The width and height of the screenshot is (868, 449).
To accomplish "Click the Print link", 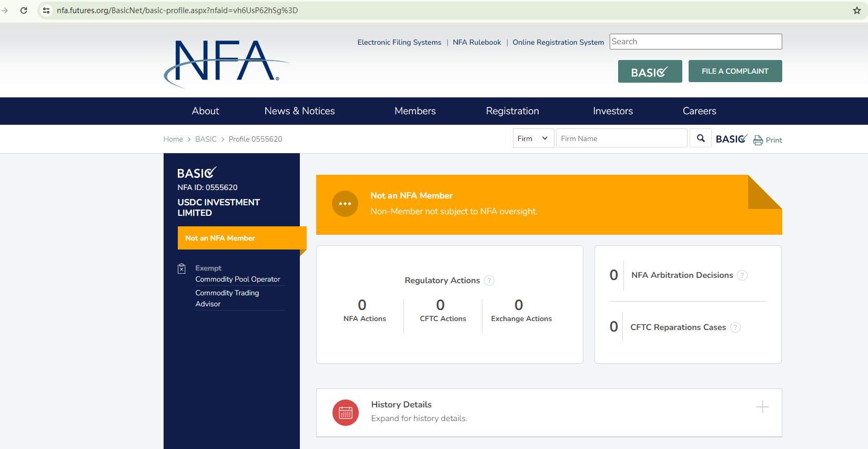I will point(774,140).
